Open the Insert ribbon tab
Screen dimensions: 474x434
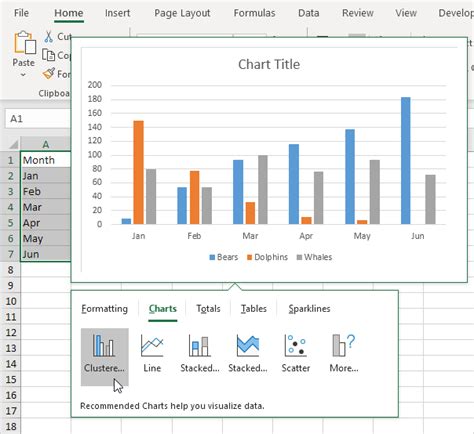point(117,13)
